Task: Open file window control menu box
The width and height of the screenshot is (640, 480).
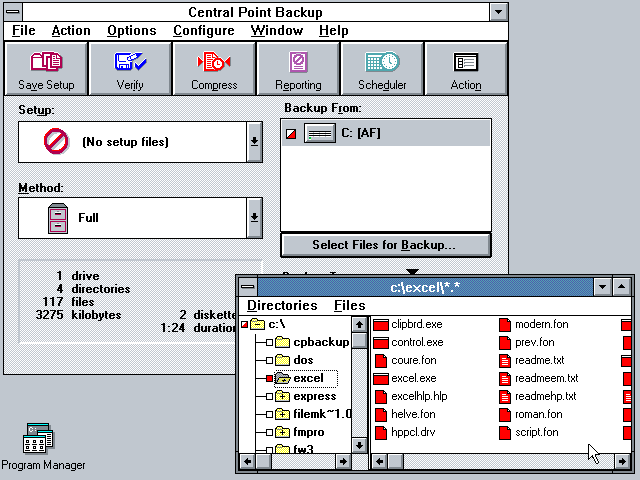Action: point(248,287)
